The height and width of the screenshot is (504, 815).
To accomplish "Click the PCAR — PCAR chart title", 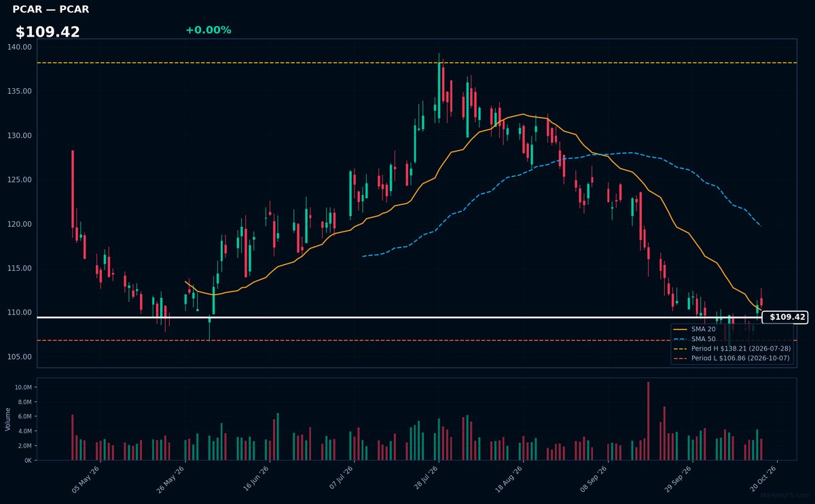I will [x=51, y=10].
